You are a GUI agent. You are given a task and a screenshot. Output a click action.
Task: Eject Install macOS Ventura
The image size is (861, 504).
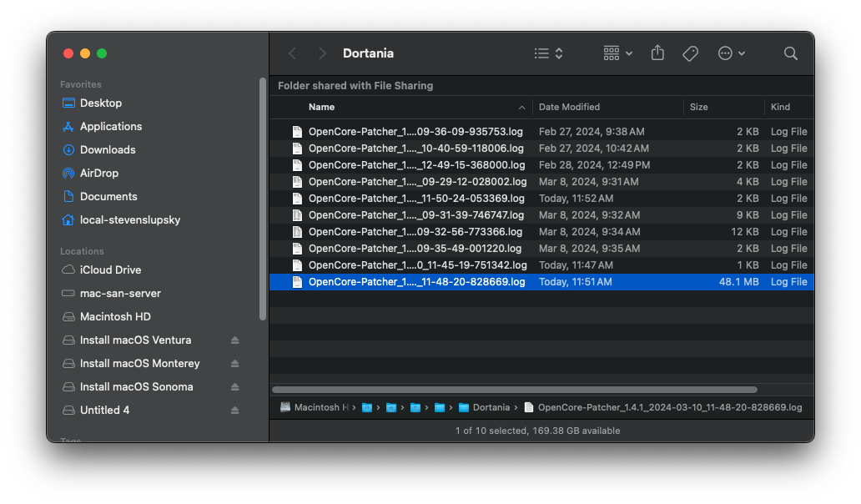(235, 340)
